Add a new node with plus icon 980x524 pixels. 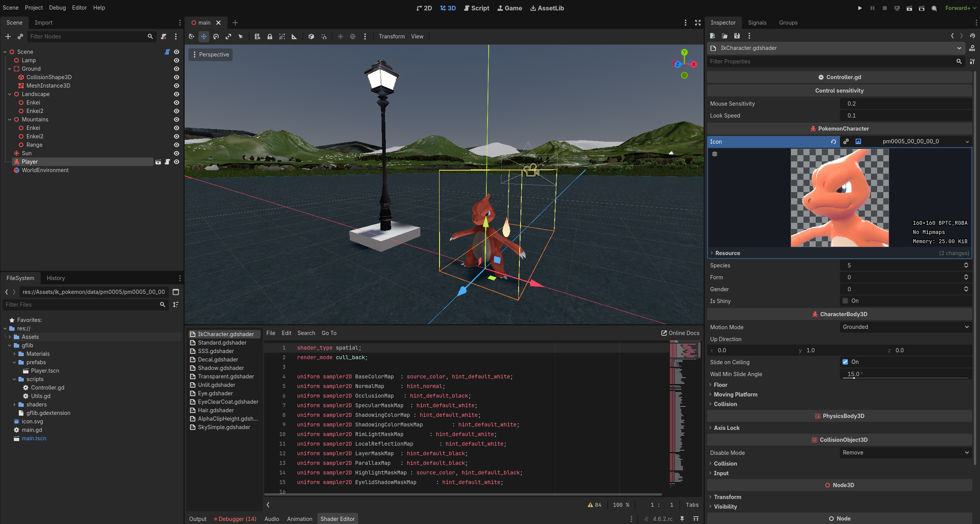click(8, 36)
